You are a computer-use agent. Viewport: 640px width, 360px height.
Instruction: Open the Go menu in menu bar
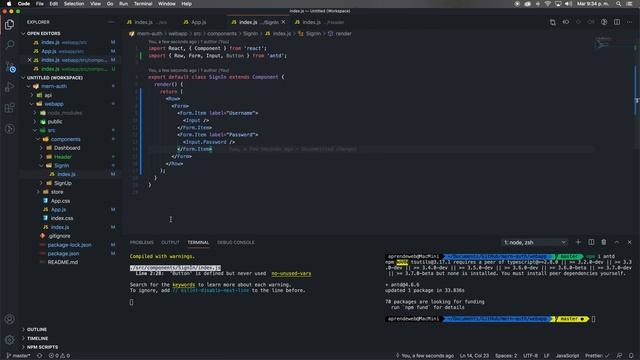pyautogui.click(x=110, y=4)
